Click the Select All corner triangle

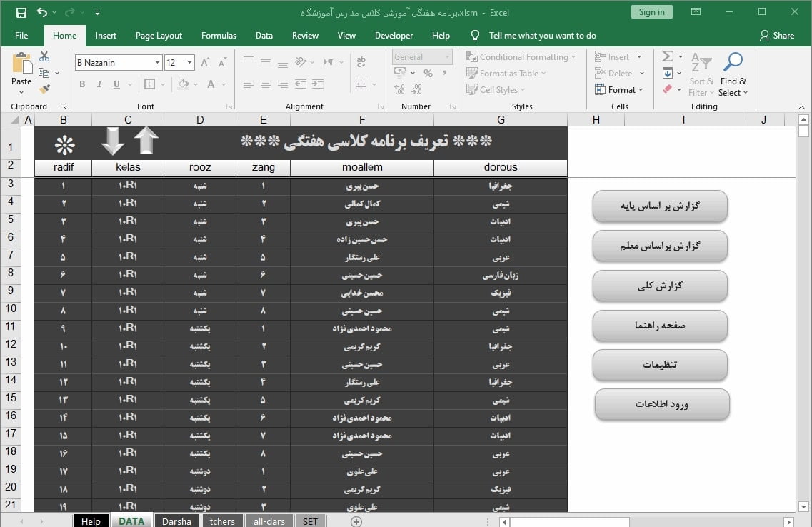pos(15,120)
